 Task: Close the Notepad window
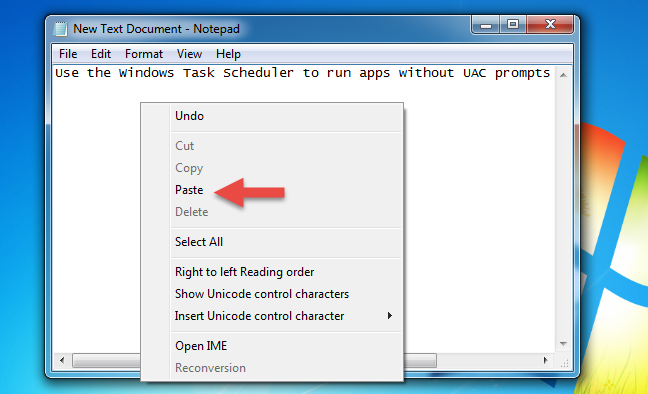coord(550,25)
